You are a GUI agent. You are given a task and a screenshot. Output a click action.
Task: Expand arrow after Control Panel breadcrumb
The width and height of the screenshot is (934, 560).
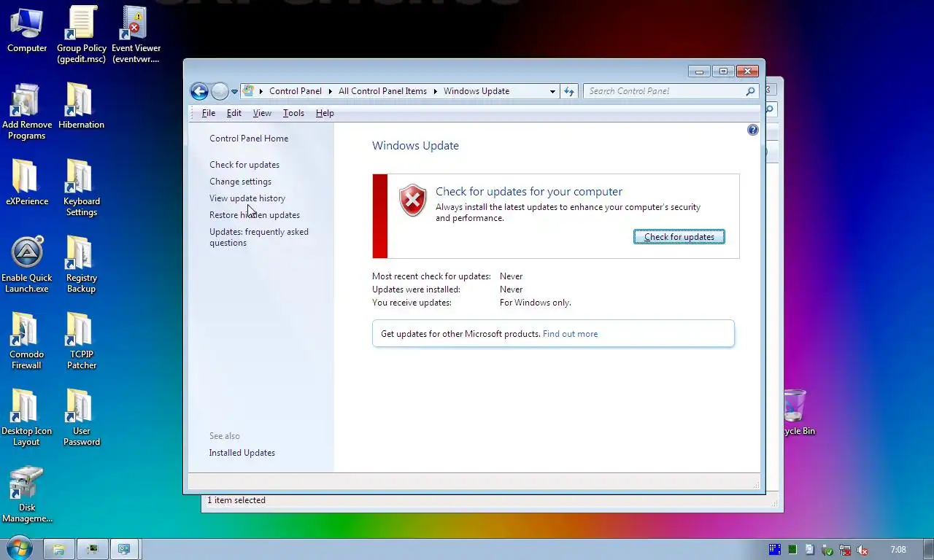pyautogui.click(x=330, y=91)
